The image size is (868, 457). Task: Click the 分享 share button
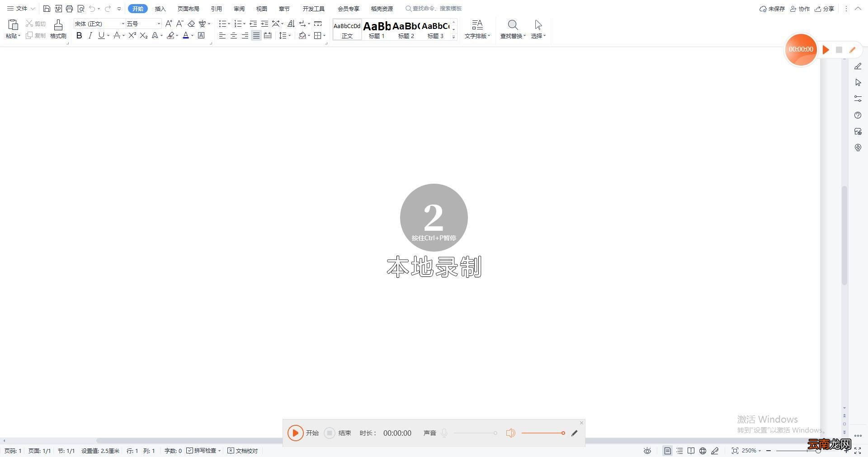point(824,9)
